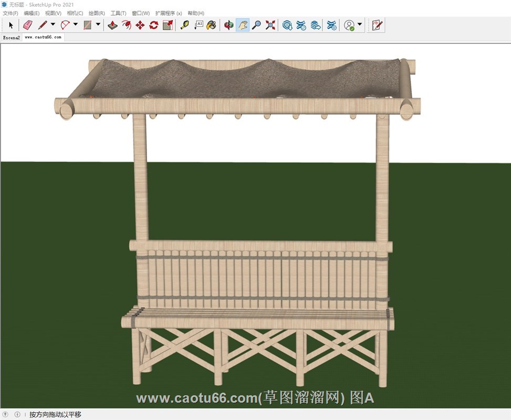Switch to the Escena2 scene tab
Screen dimensions: 511x420
[x=12, y=38]
